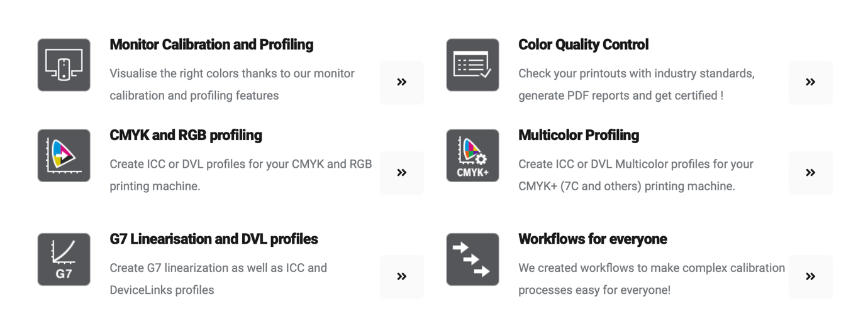
Task: Go to G7 Linearisation and DVL profiles heading
Action: [x=213, y=239]
